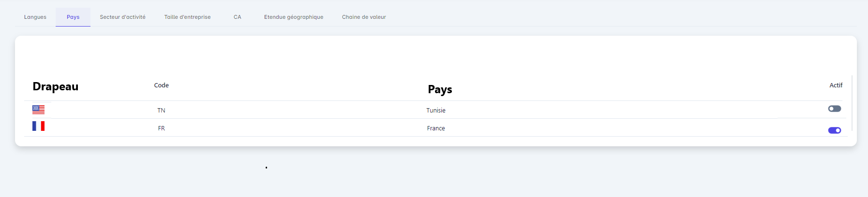Click the France country name
The width and height of the screenshot is (868, 197).
point(435,128)
